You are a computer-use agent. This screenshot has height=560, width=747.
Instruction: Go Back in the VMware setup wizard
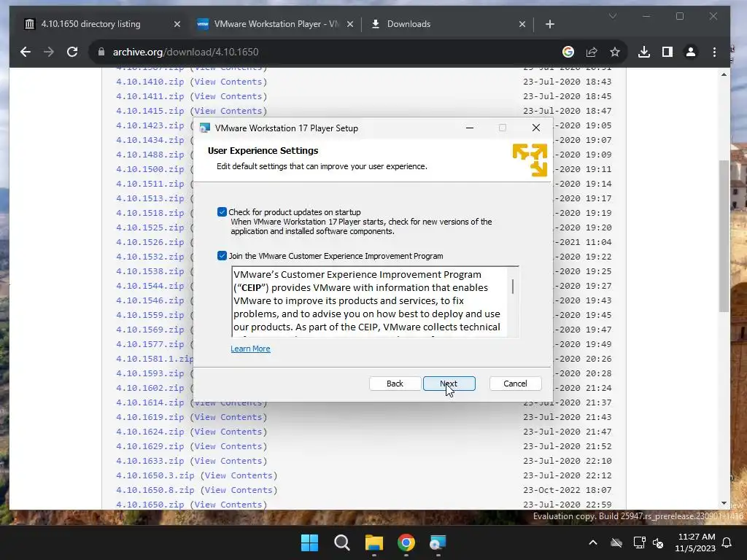click(395, 384)
